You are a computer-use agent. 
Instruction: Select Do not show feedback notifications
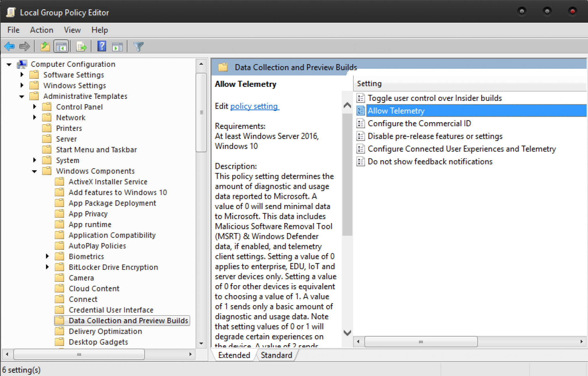[x=430, y=162]
